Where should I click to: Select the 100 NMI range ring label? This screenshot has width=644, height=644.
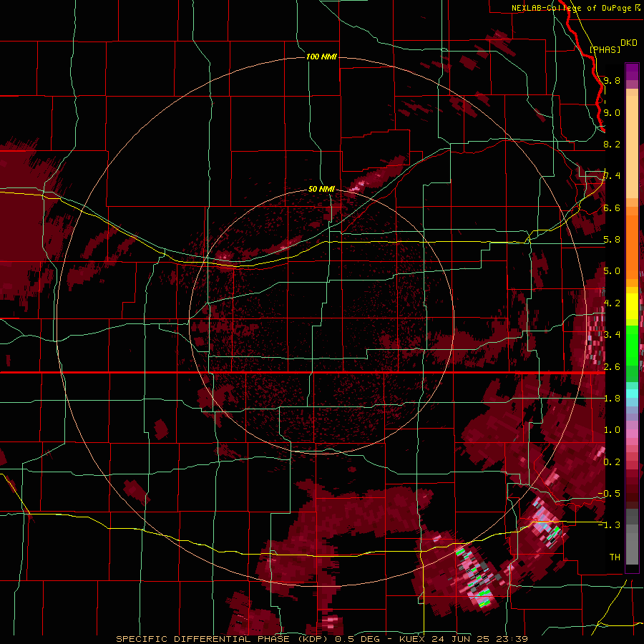click(x=321, y=57)
